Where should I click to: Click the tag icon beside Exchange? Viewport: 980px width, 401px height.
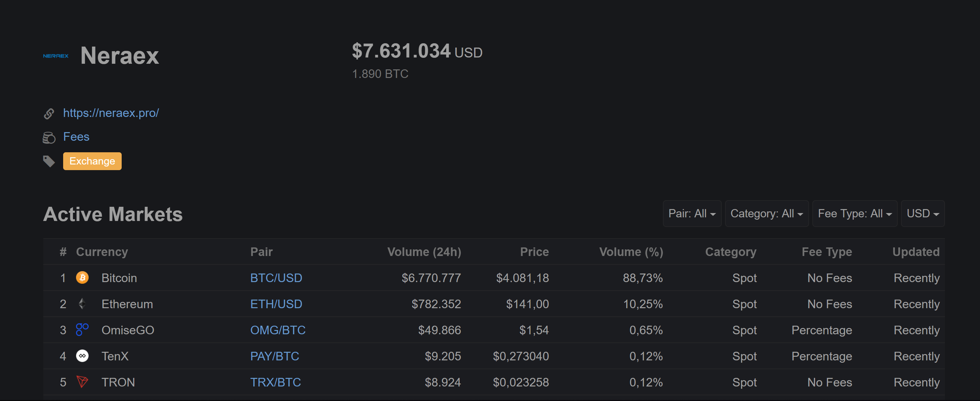click(49, 162)
